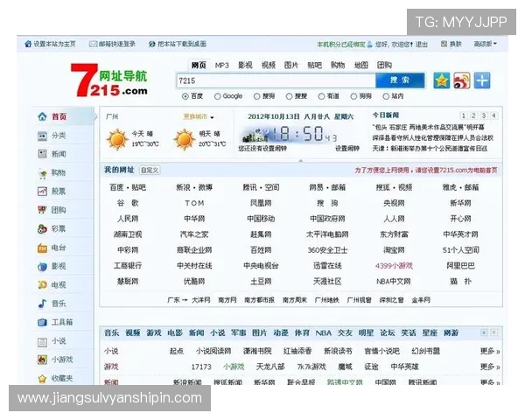Screen dimensions: 525x420
Task: Open the 广州地铁 local link
Action: point(326,300)
